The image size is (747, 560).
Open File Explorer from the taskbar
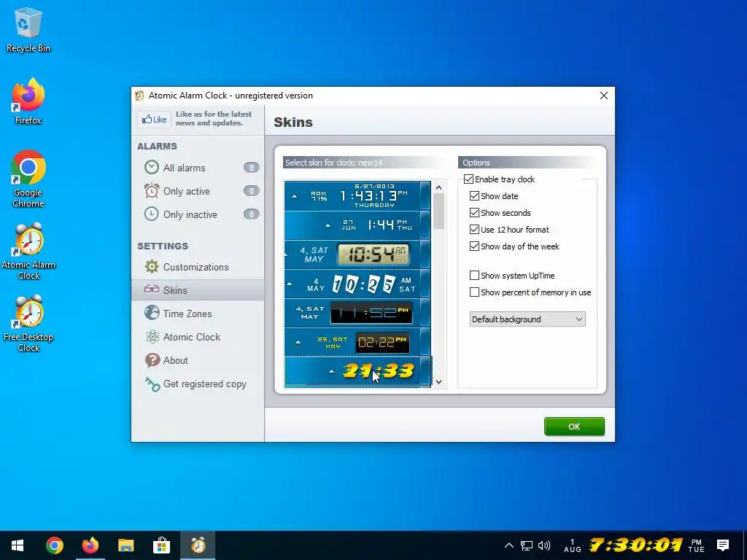coord(125,545)
